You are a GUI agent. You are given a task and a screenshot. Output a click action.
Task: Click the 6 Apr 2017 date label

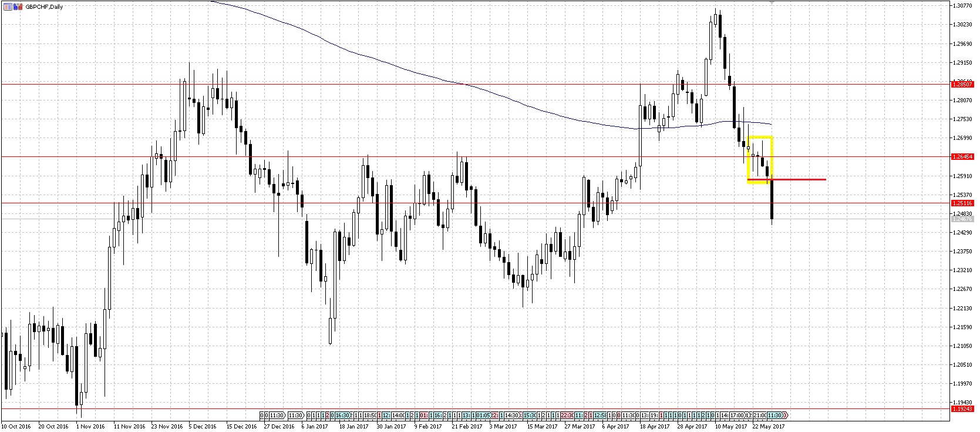pyautogui.click(x=617, y=427)
